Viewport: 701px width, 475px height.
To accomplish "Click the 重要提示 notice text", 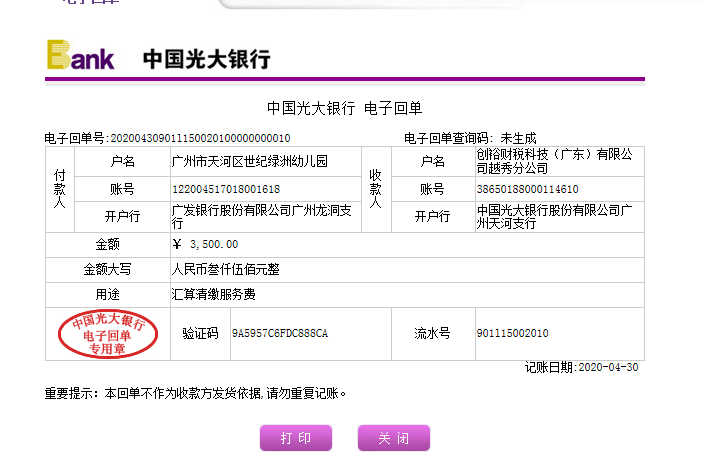I will point(195,394).
